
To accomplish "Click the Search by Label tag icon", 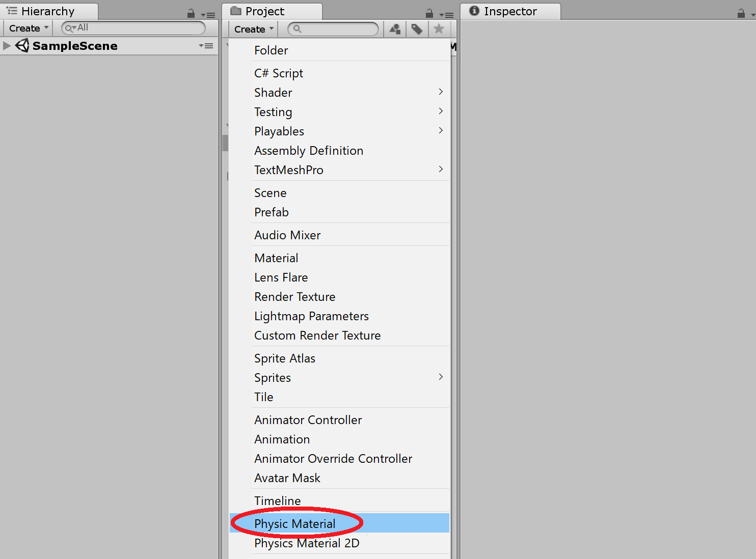I will click(417, 29).
